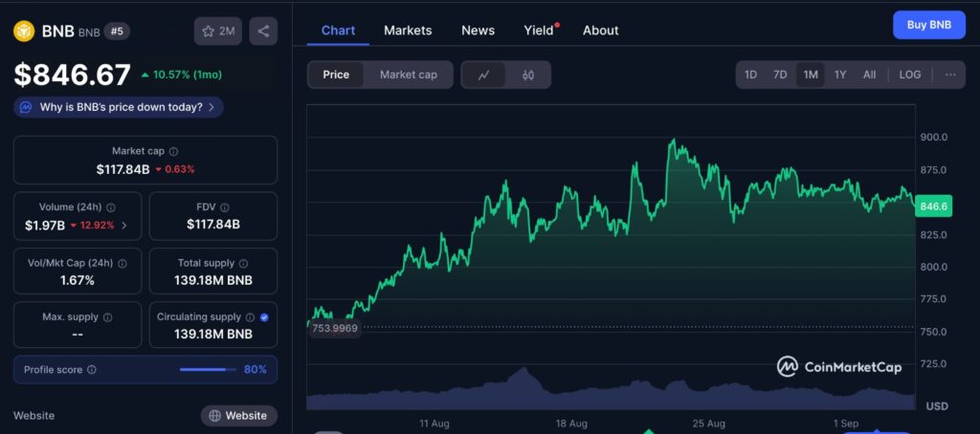Show Total supply info icon
Viewport: 980px width, 434px height.
244,264
